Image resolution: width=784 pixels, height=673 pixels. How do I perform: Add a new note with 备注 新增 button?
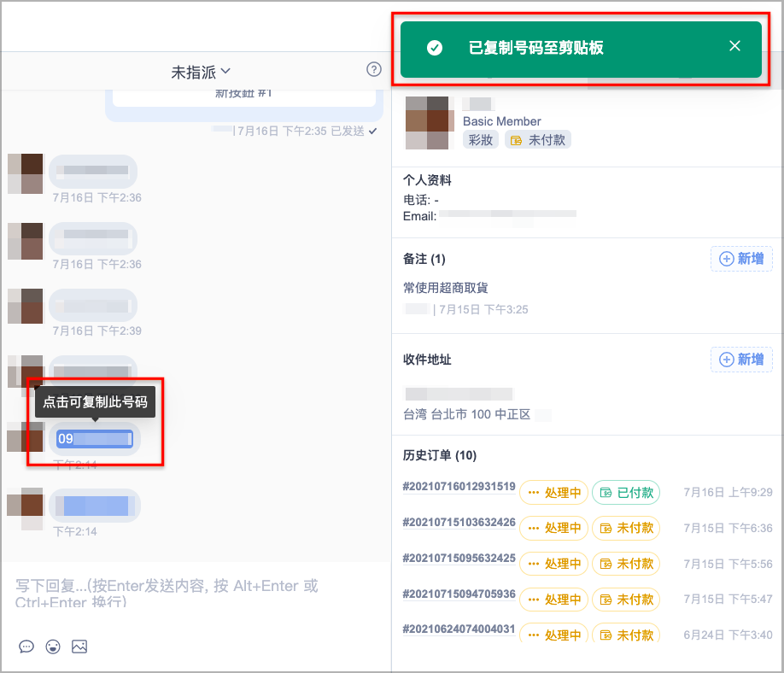tap(741, 259)
